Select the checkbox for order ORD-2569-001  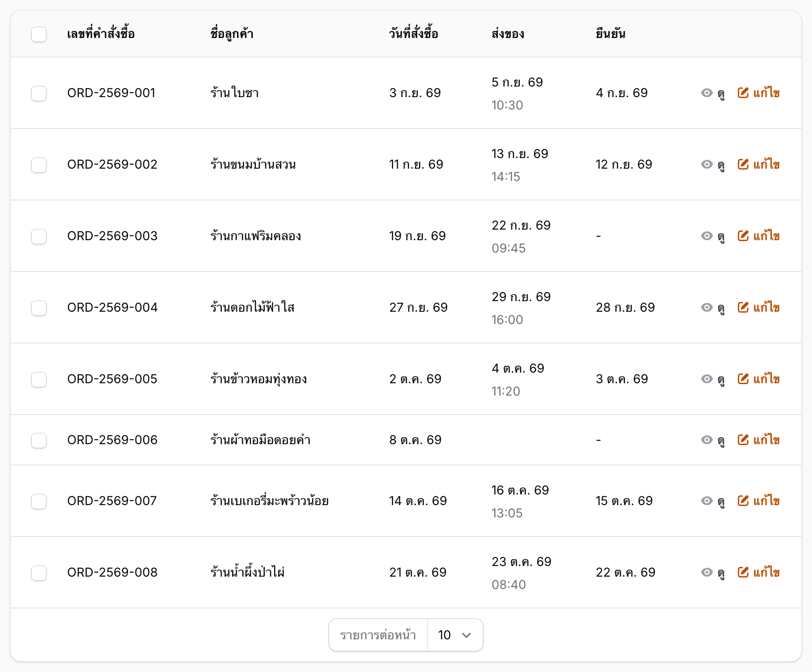coord(39,93)
